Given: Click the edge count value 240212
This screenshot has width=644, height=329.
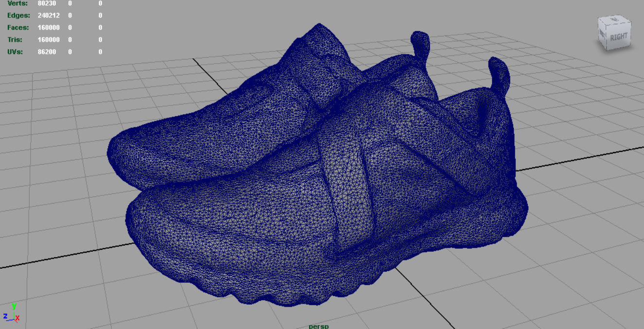Looking at the screenshot, I should [x=49, y=16].
